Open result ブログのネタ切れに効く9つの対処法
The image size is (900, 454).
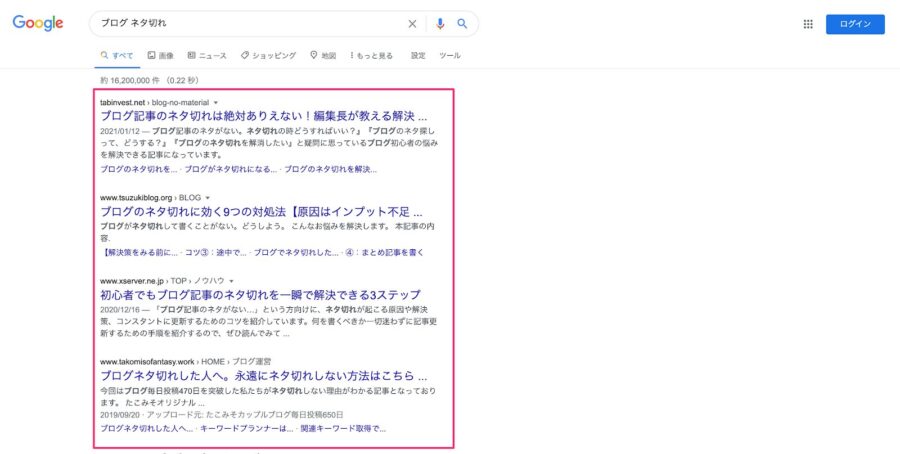click(261, 212)
